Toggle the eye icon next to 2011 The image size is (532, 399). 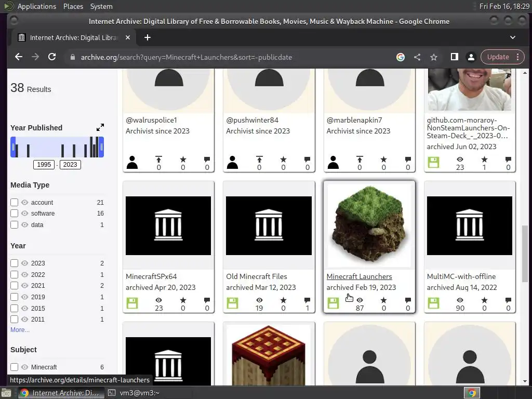coord(24,320)
